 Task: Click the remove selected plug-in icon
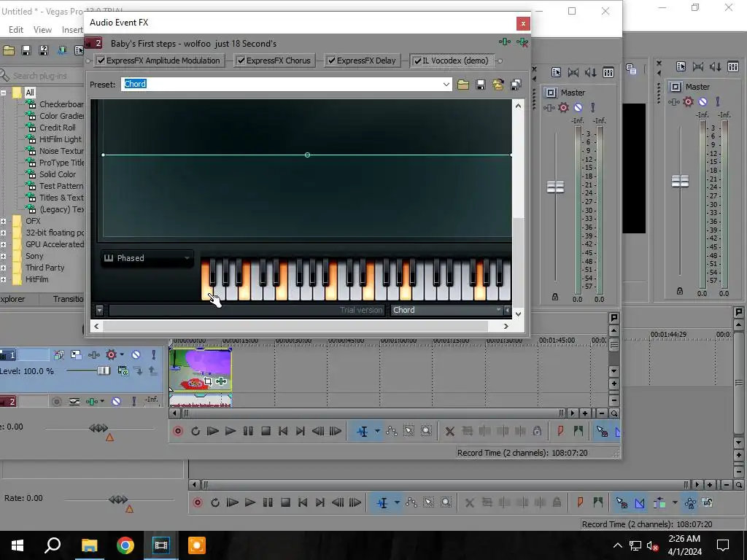coord(522,42)
